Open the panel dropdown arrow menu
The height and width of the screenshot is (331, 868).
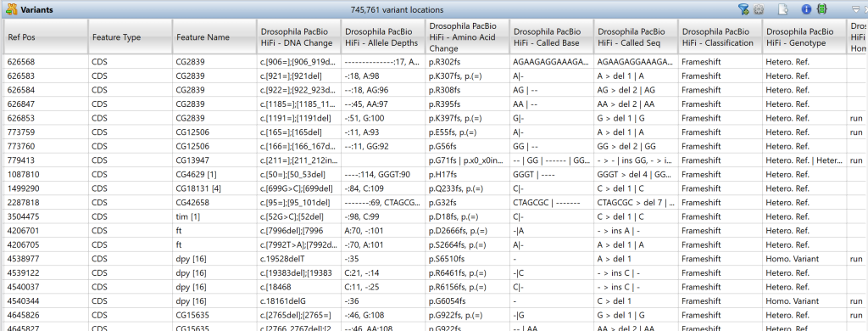[x=856, y=9]
